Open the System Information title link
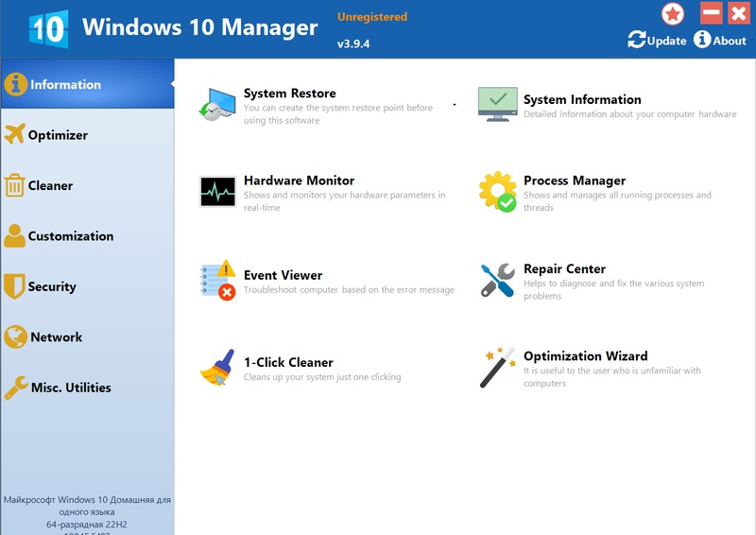The height and width of the screenshot is (535, 756). [x=582, y=99]
